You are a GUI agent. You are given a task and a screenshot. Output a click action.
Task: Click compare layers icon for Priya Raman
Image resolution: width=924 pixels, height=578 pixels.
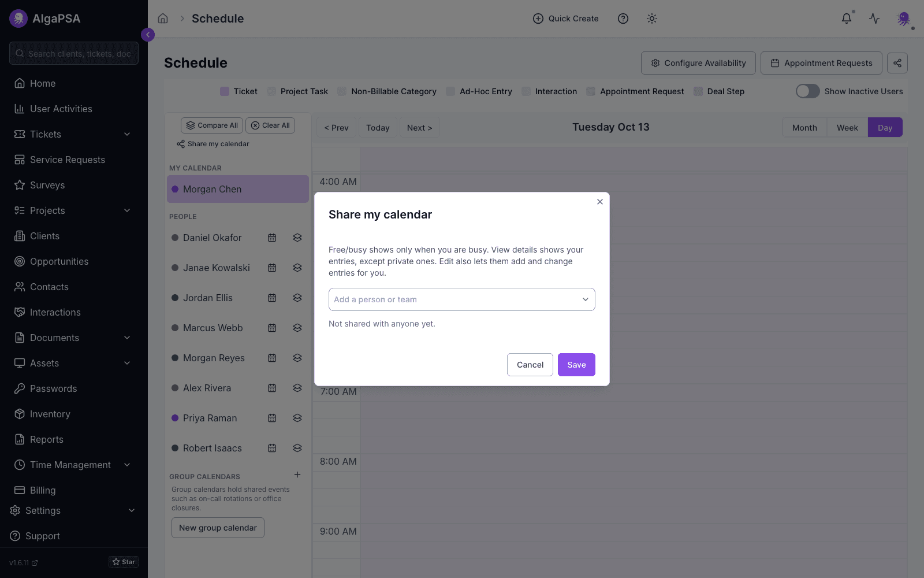(x=297, y=418)
